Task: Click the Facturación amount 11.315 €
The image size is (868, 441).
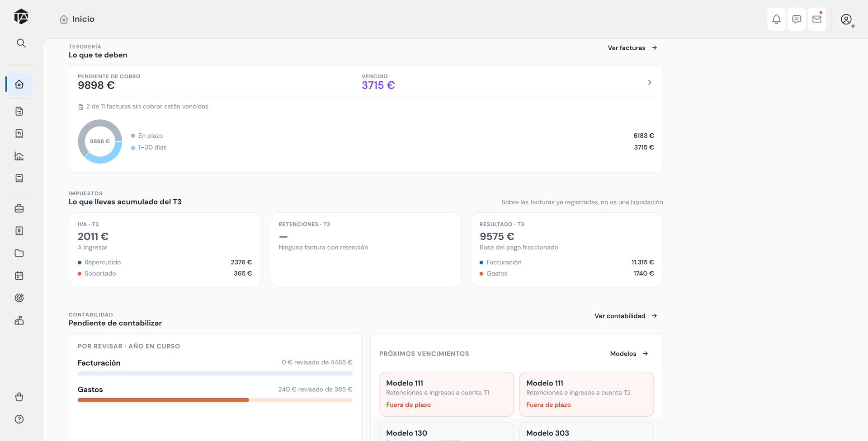Action: pos(643,262)
